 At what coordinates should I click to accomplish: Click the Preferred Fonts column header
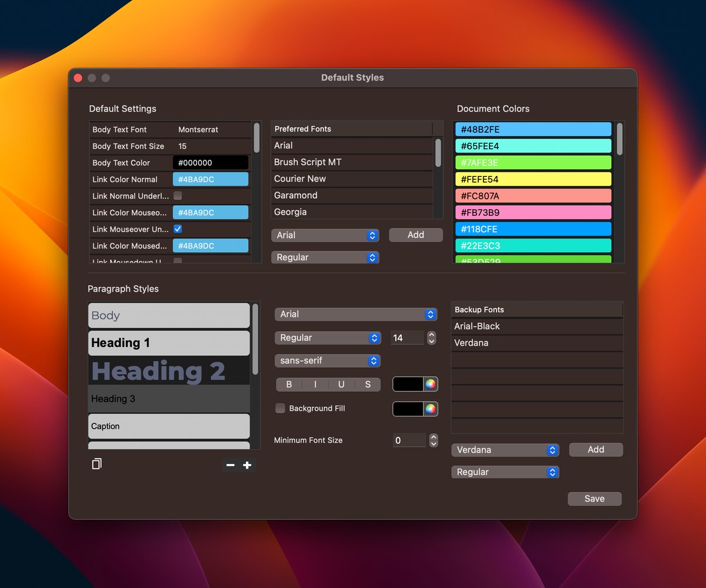click(352, 129)
